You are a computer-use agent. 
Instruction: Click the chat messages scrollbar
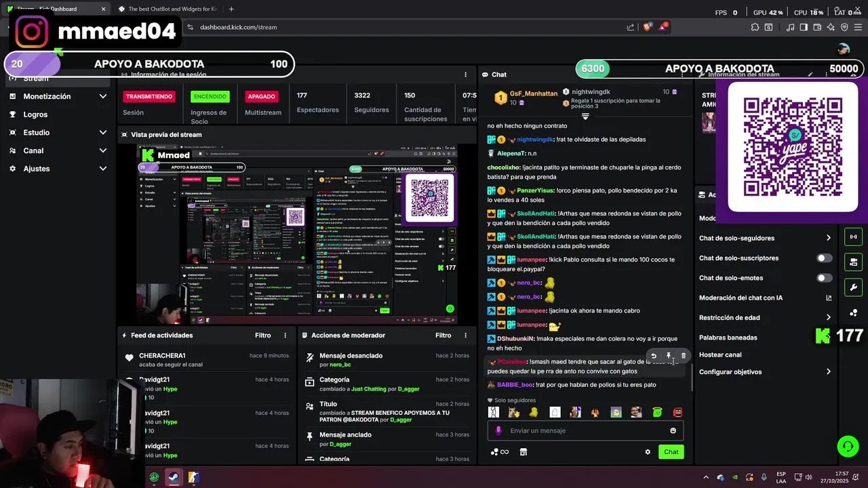692,377
